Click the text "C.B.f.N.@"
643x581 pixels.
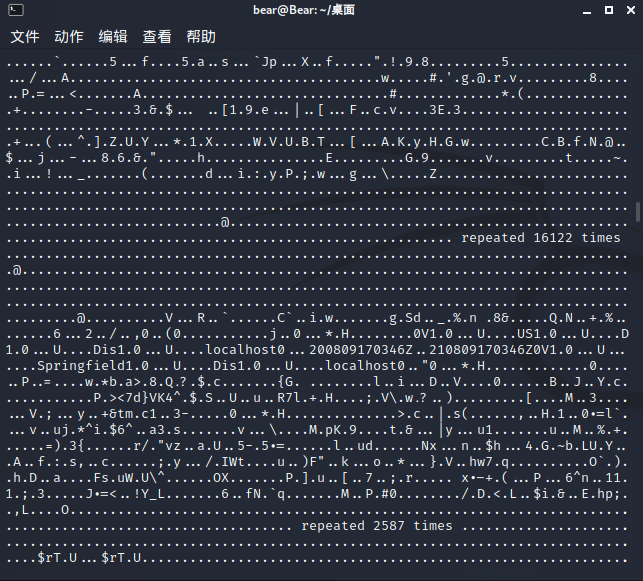[577, 142]
